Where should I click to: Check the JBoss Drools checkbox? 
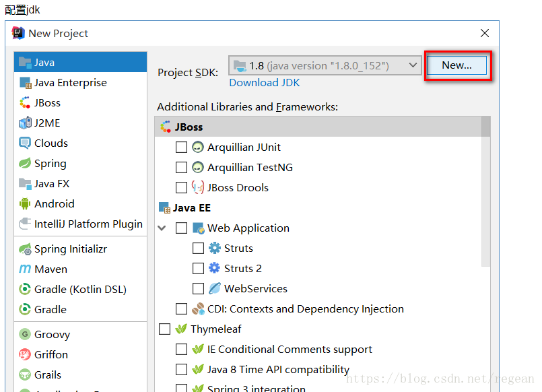(182, 188)
